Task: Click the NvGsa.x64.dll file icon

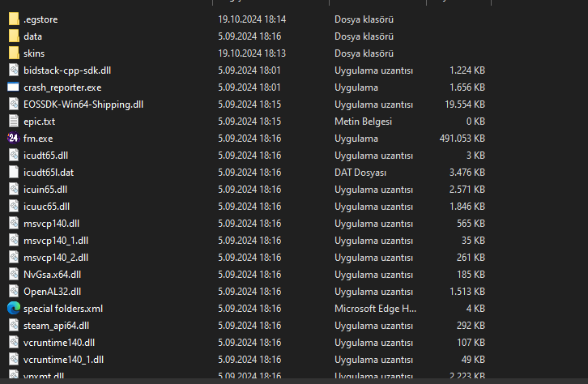Action: 14,274
